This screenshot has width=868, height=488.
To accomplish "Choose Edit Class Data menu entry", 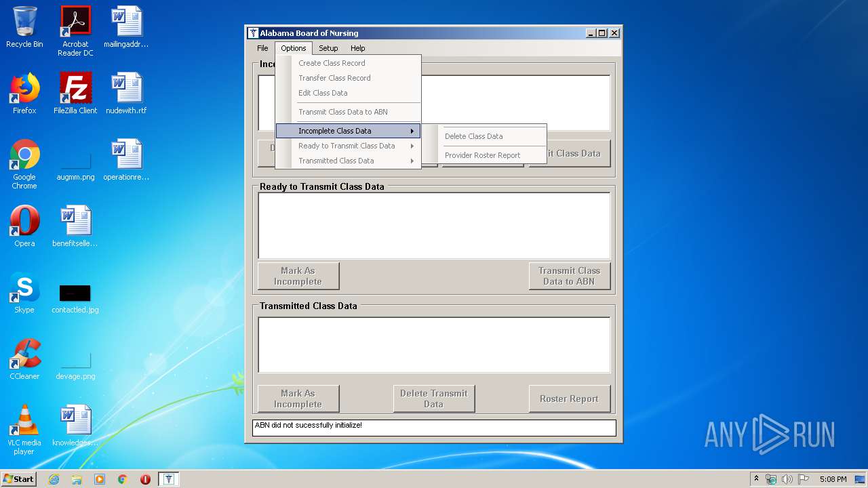I will coord(348,93).
